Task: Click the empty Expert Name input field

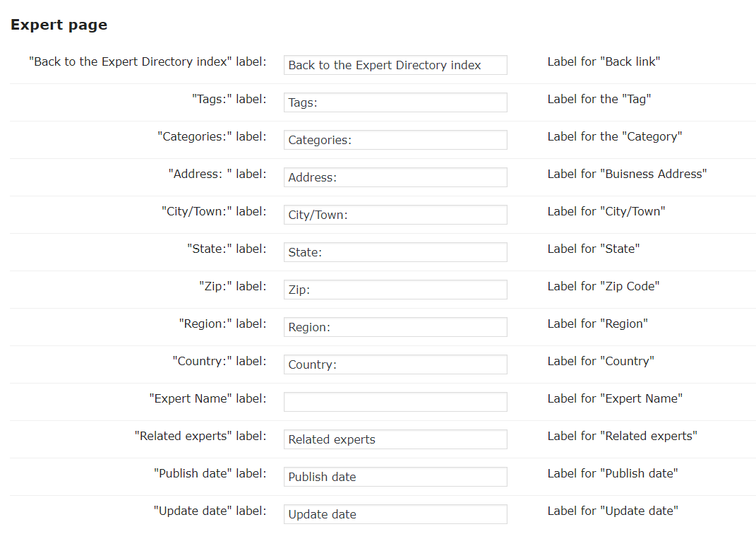Action: pyautogui.click(x=395, y=402)
